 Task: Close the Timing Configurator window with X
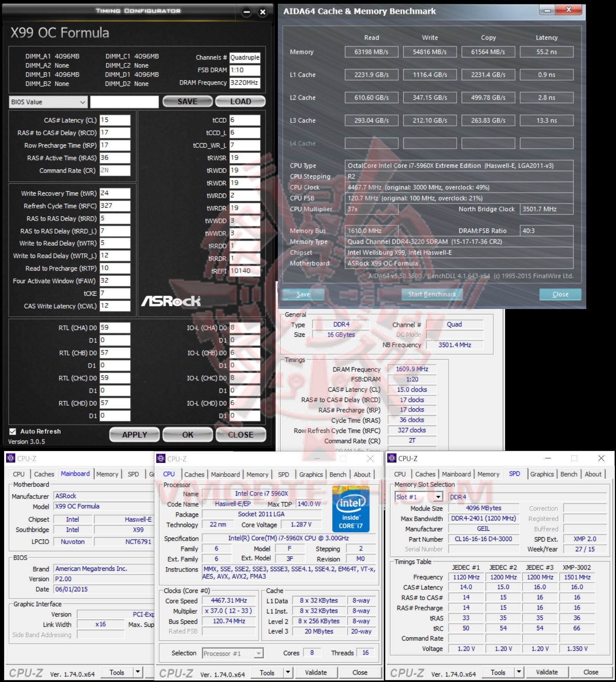263,12
